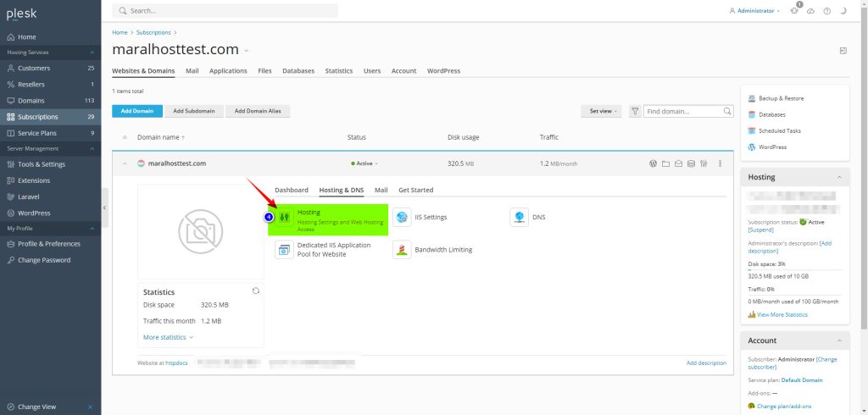The width and height of the screenshot is (868, 415).
Task: Refresh statistics with the reload icon
Action: coord(256,290)
